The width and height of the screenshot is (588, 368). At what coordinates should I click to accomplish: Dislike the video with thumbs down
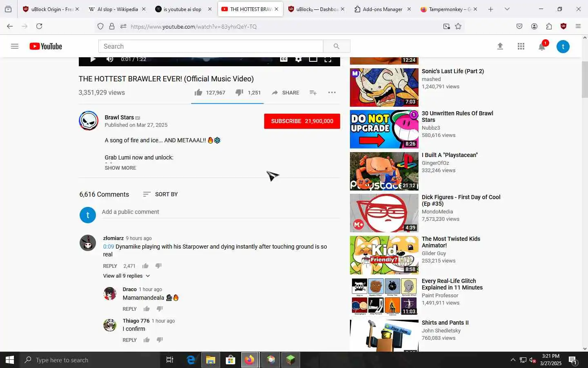(239, 93)
